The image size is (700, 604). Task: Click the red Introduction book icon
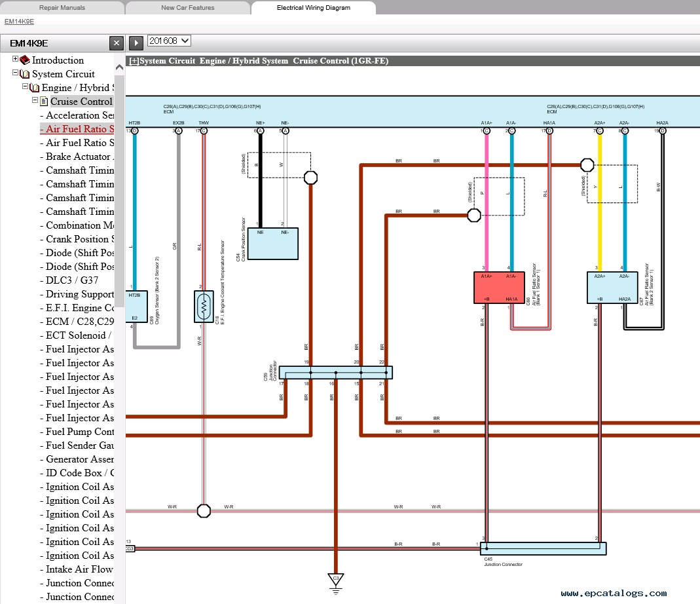25,60
